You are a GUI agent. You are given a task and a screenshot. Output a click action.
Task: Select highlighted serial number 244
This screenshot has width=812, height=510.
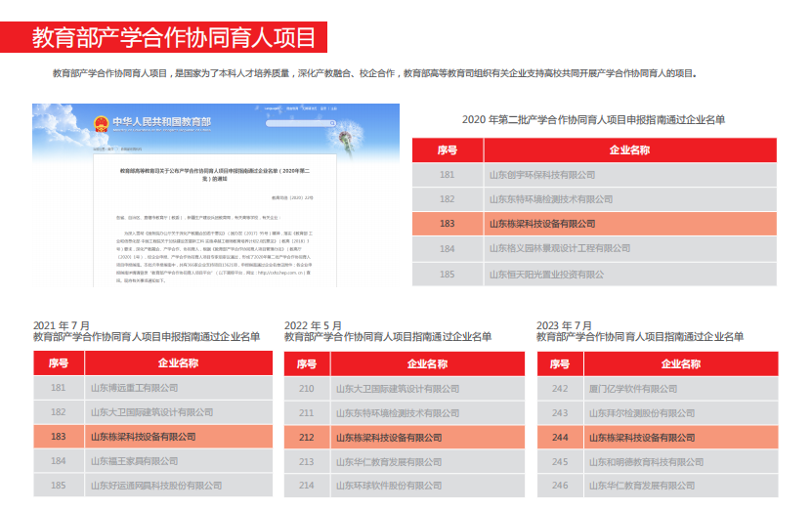coord(560,438)
